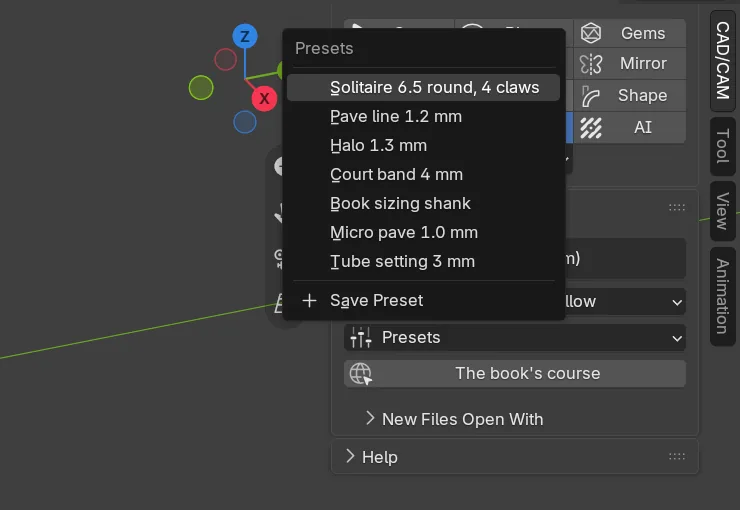
Task: Switch to the View sidebar tab
Action: coord(723,211)
